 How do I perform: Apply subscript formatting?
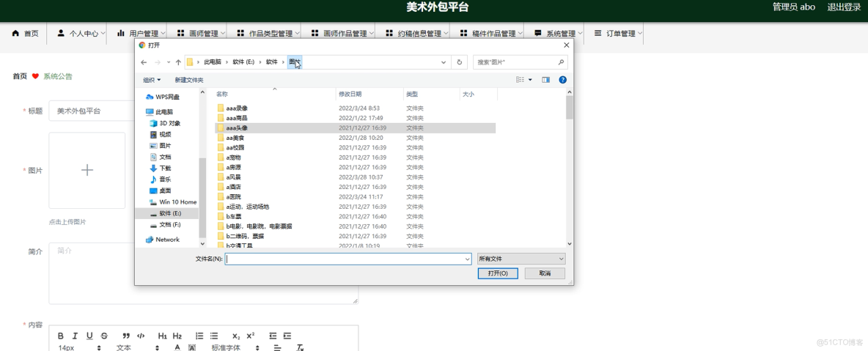point(236,336)
